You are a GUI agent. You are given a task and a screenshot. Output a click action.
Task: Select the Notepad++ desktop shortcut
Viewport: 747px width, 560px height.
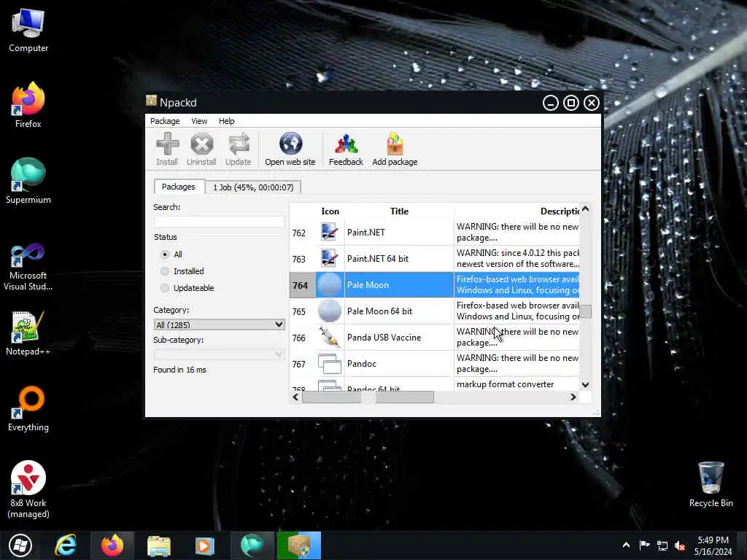(28, 333)
